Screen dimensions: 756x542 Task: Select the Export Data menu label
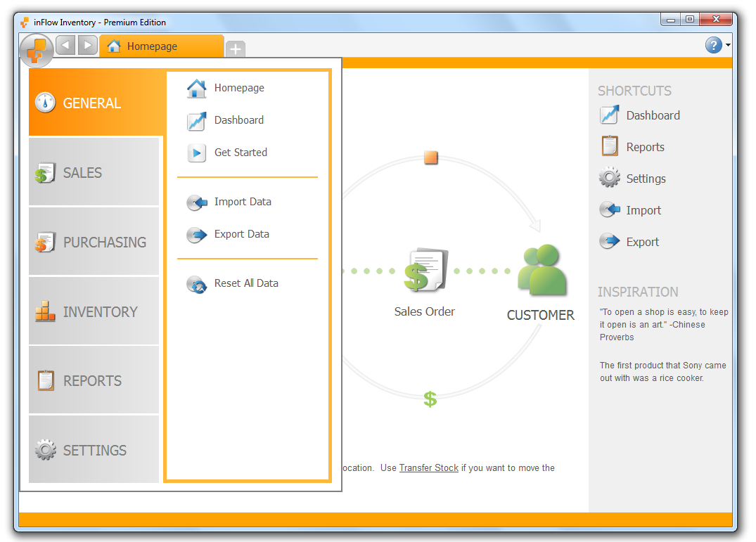tap(241, 234)
